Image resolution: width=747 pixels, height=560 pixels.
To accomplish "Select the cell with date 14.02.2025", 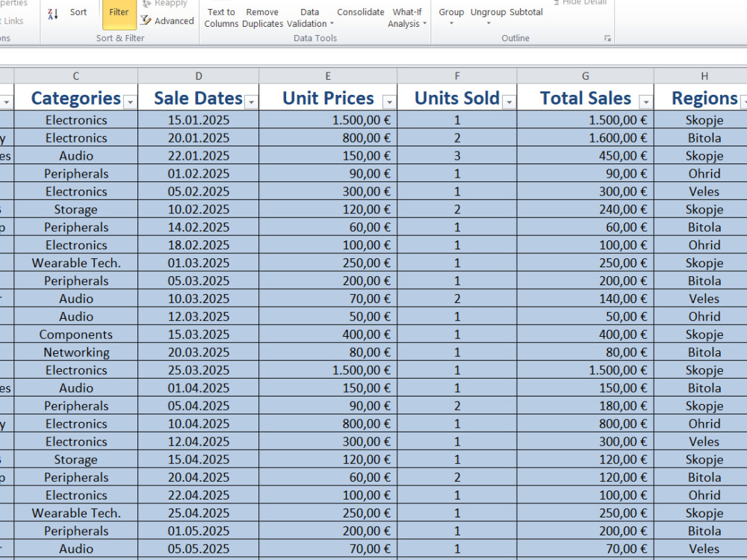I will [199, 227].
